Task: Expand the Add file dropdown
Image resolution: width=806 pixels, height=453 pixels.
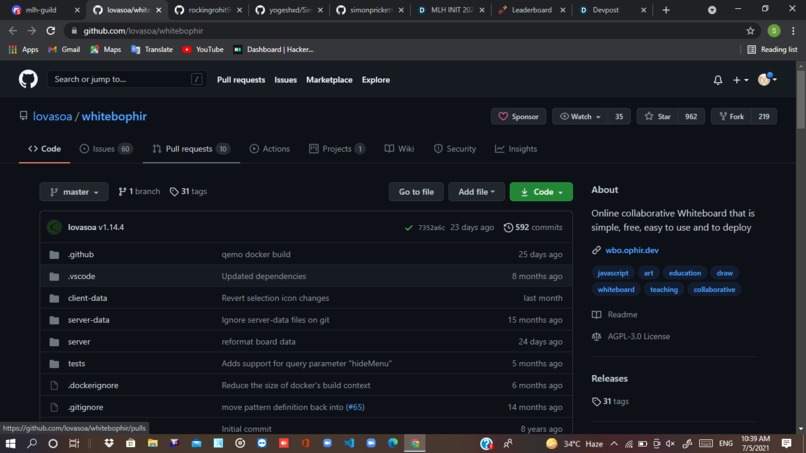Action: click(477, 192)
